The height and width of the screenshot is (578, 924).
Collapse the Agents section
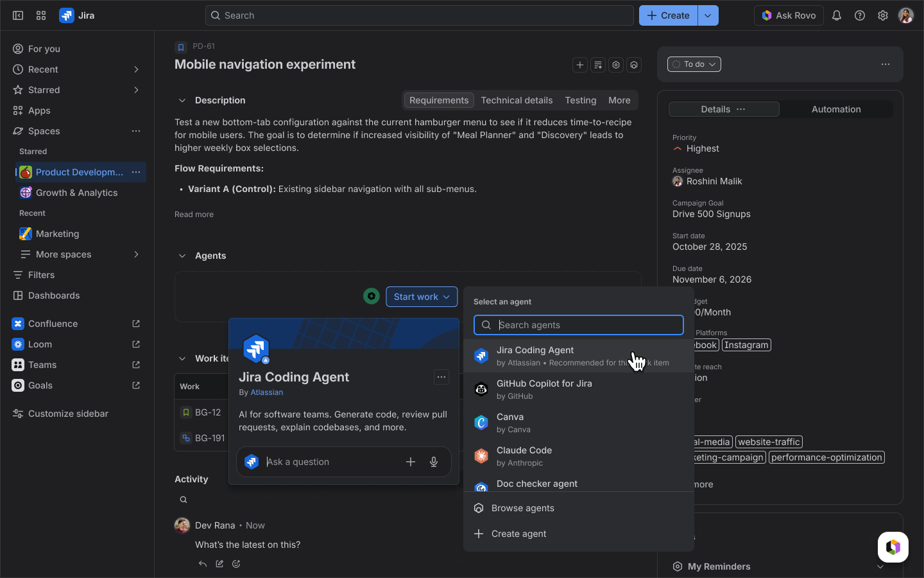tap(182, 256)
